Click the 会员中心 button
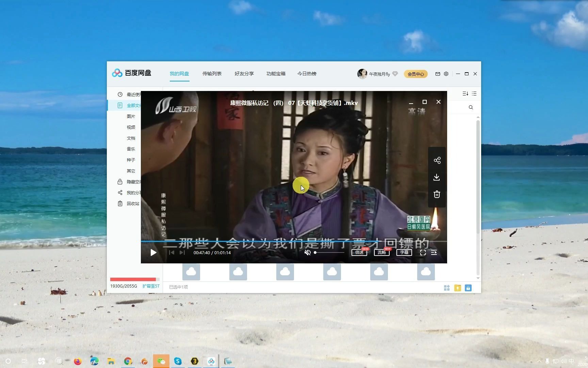588x368 pixels. point(416,74)
